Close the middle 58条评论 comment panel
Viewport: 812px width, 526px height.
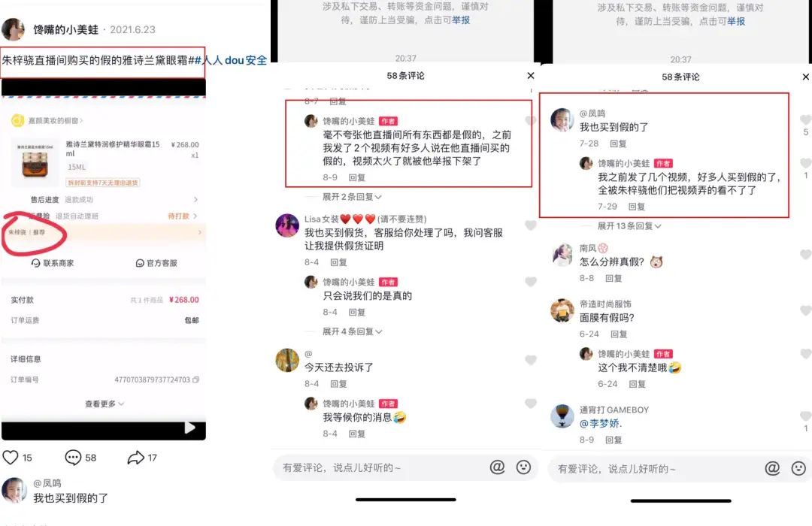(531, 76)
